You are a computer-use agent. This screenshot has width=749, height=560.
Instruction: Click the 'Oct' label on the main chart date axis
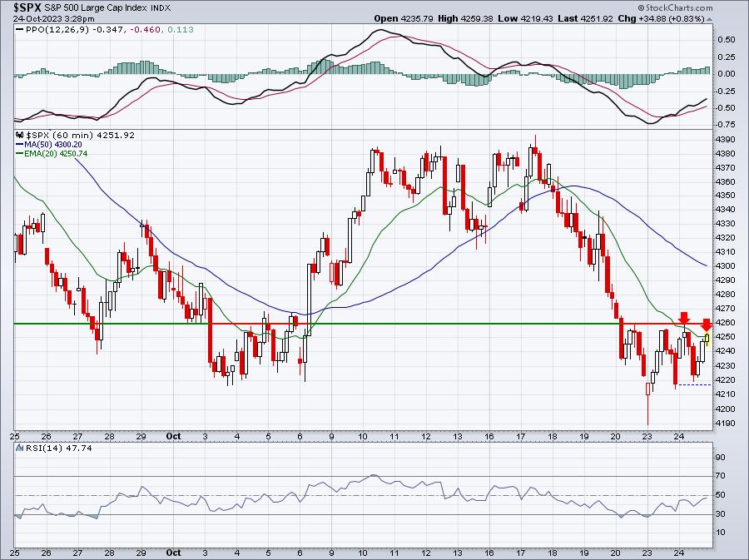173,436
